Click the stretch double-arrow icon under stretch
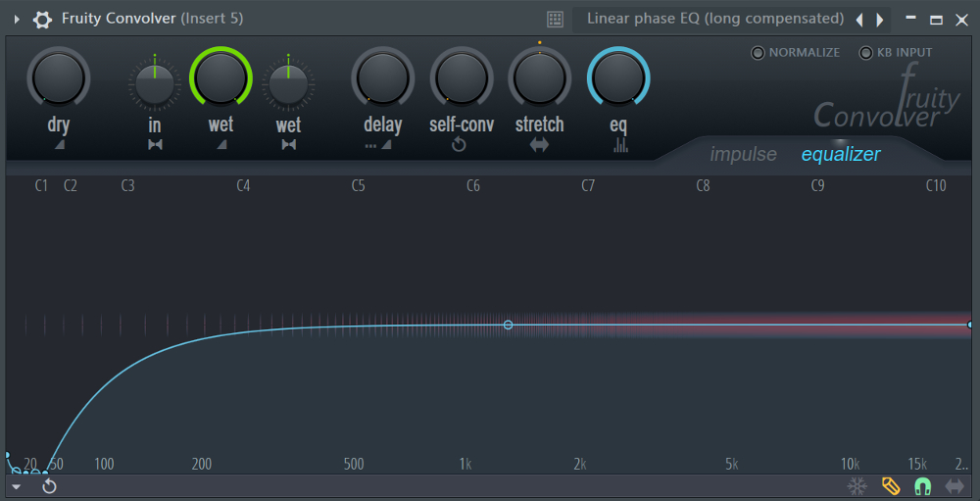 click(x=539, y=145)
